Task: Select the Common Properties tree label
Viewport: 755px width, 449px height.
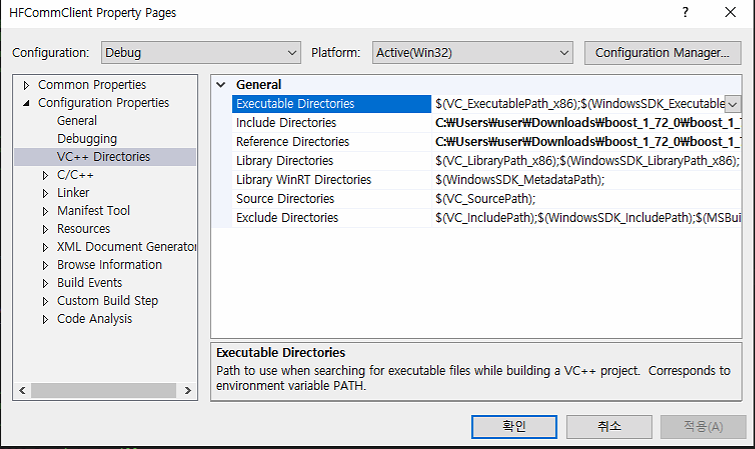Action: pos(92,85)
